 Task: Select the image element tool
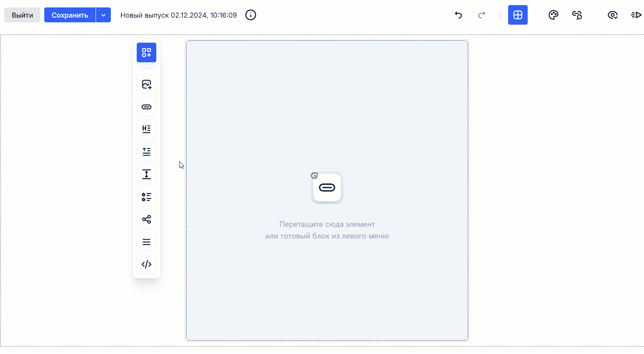click(147, 85)
